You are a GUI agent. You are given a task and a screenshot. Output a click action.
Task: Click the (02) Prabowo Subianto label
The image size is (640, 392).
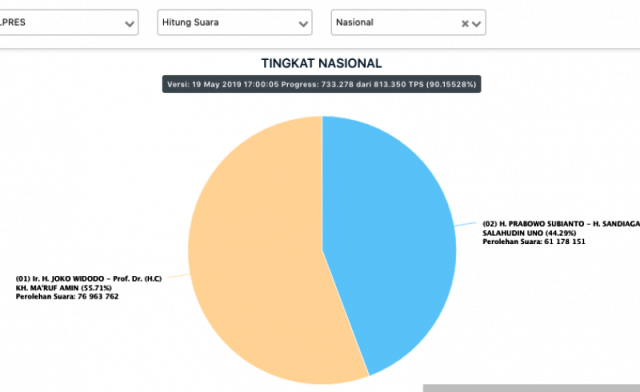(x=561, y=224)
